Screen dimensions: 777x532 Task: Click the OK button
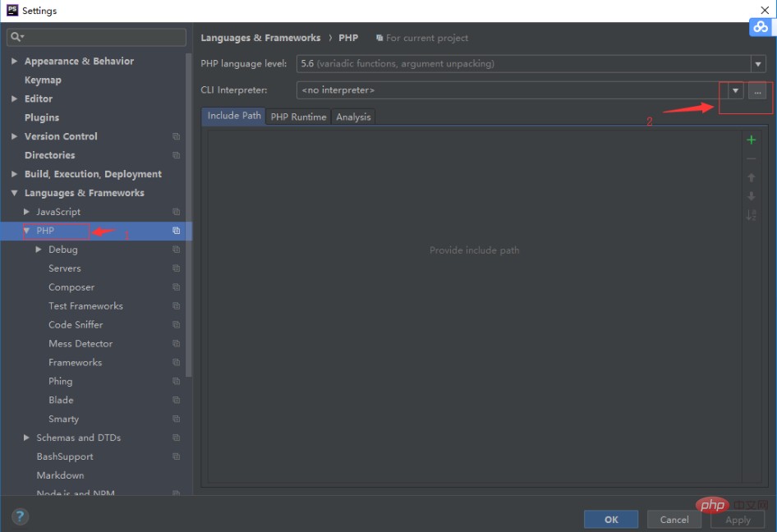611,519
